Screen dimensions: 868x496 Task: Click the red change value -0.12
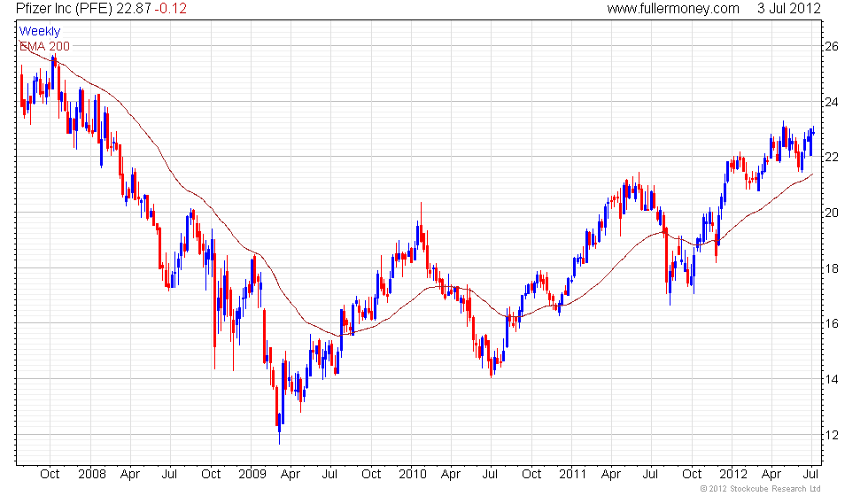pos(170,8)
